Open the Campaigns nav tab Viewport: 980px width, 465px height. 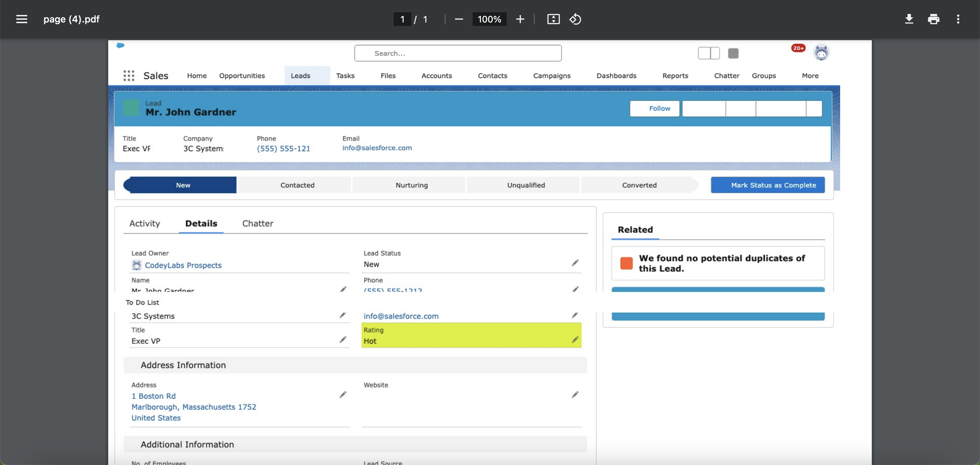(x=552, y=75)
